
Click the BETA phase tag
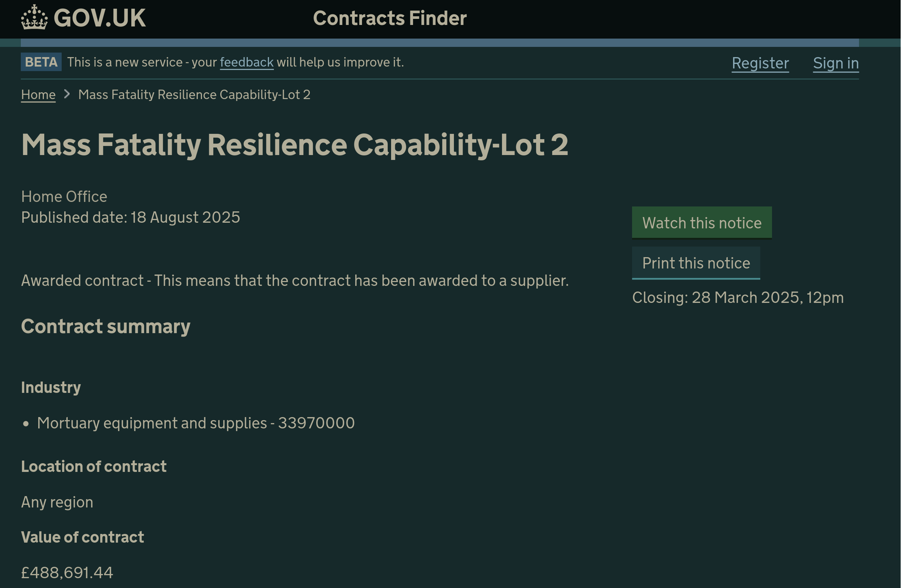tap(41, 62)
